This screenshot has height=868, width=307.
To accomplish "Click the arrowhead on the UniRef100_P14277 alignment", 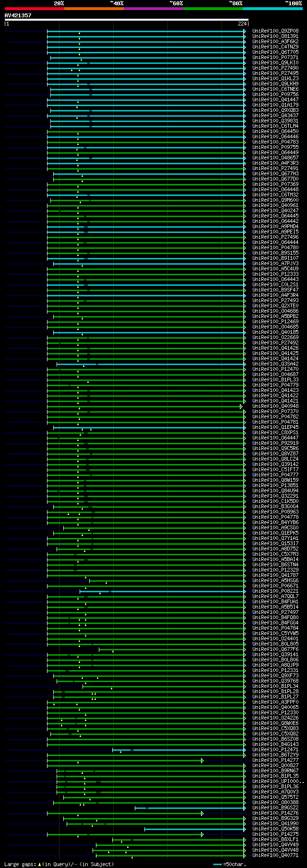I will coord(202,761).
